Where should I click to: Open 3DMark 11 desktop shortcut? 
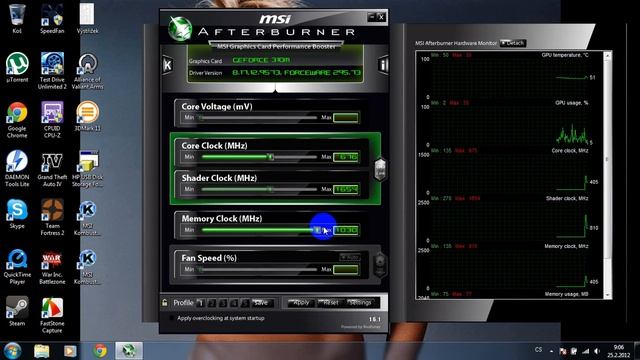click(87, 116)
